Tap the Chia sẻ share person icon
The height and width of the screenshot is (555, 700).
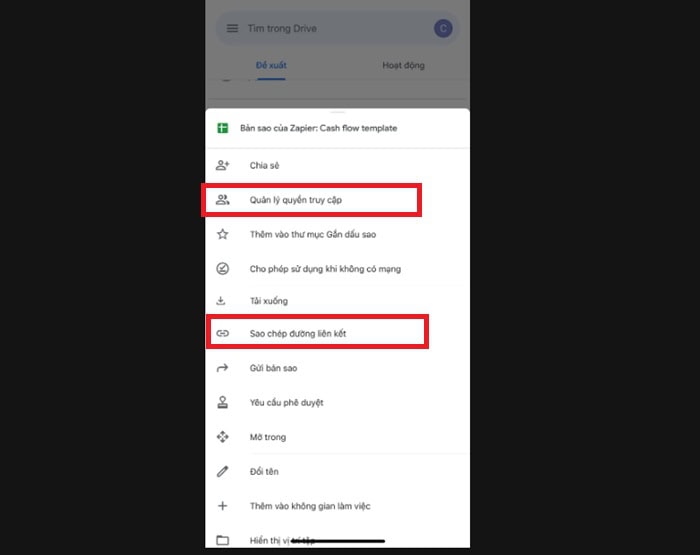coord(222,165)
